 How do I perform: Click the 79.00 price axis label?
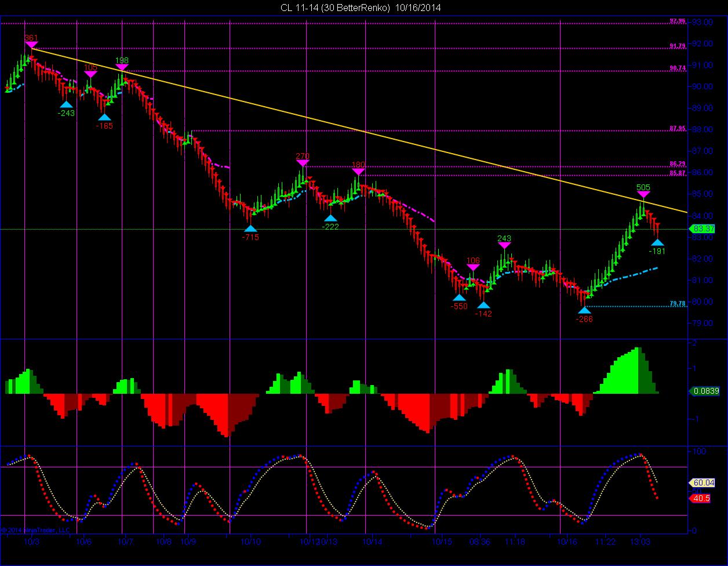(702, 323)
